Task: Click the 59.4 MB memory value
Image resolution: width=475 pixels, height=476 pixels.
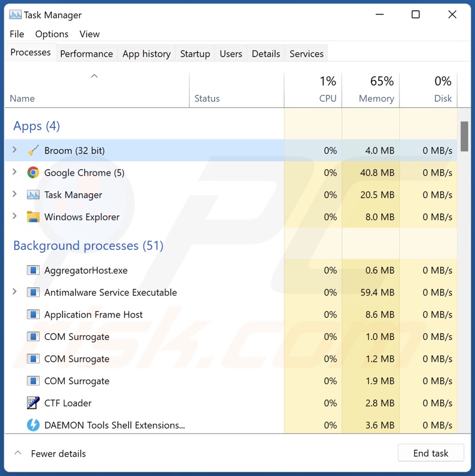Action: [x=378, y=292]
